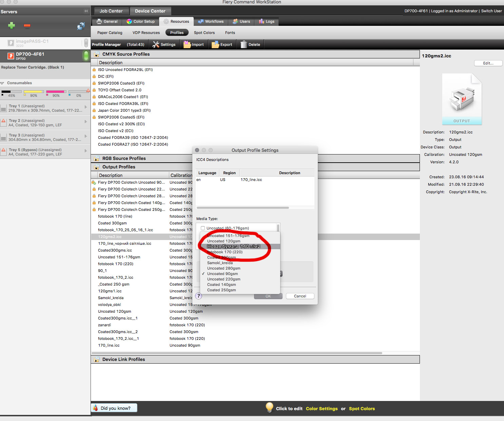The height and width of the screenshot is (421, 504).
Task: Click the Tray 5 Bypass warning icon
Action: tap(3, 150)
